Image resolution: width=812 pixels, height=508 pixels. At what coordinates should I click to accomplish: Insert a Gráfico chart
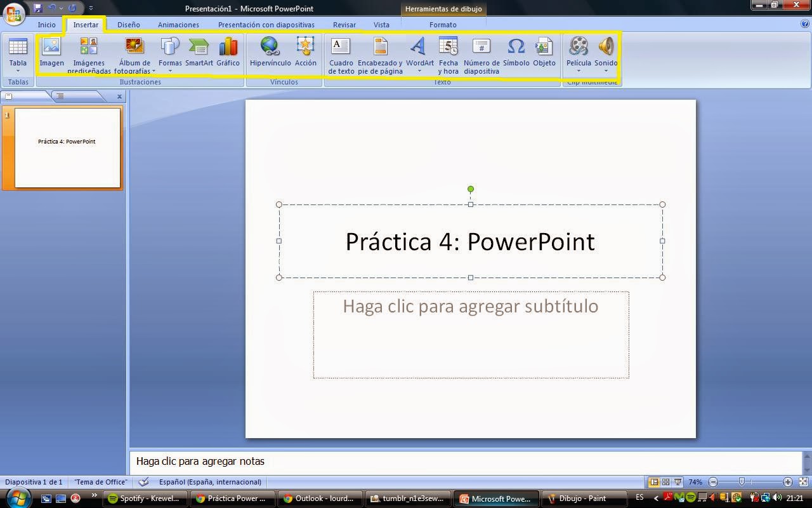pos(228,52)
